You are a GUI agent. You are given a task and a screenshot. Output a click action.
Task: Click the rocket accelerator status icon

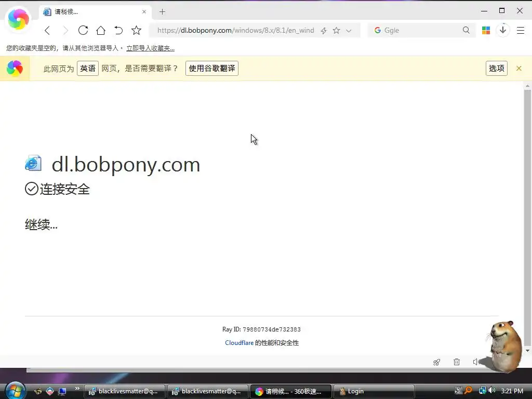click(436, 362)
